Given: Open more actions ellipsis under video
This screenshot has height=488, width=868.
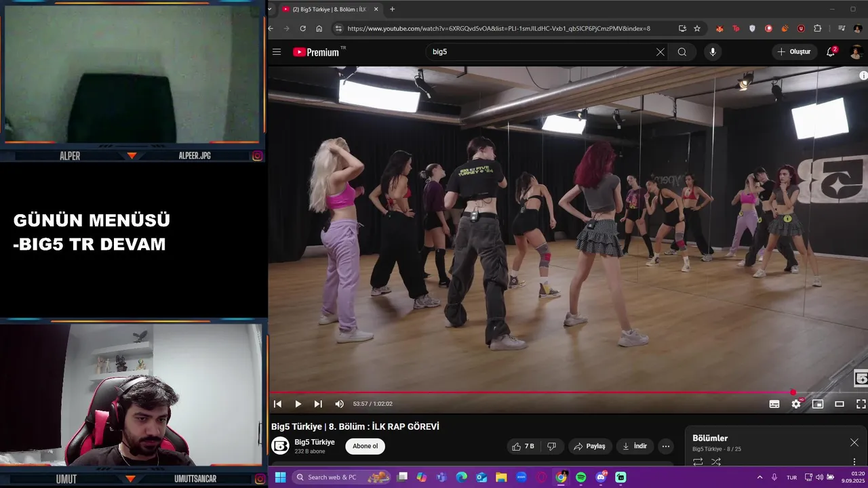Looking at the screenshot, I should [666, 446].
